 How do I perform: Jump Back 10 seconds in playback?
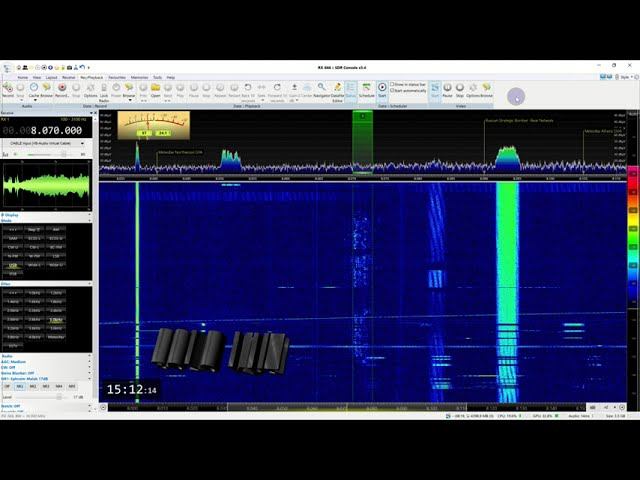click(248, 92)
